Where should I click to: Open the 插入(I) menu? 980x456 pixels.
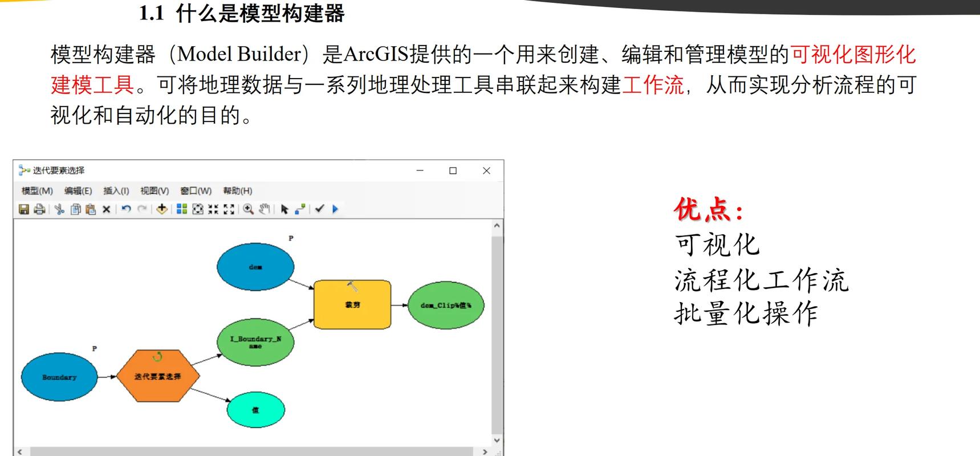tap(116, 191)
